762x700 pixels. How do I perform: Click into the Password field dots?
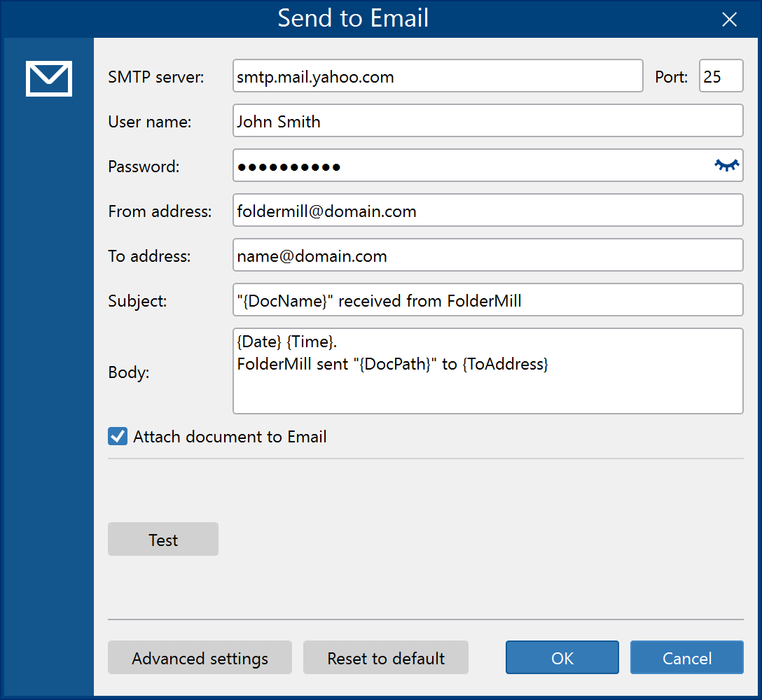(x=289, y=167)
